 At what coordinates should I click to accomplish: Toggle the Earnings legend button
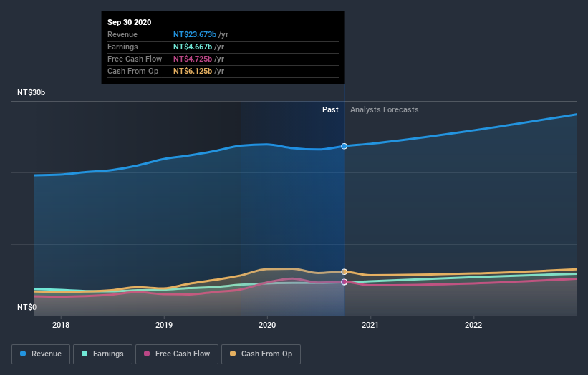pos(102,354)
